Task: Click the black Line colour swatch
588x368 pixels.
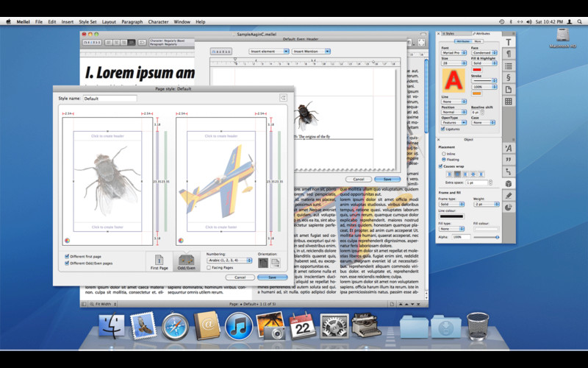Action: [452, 216]
